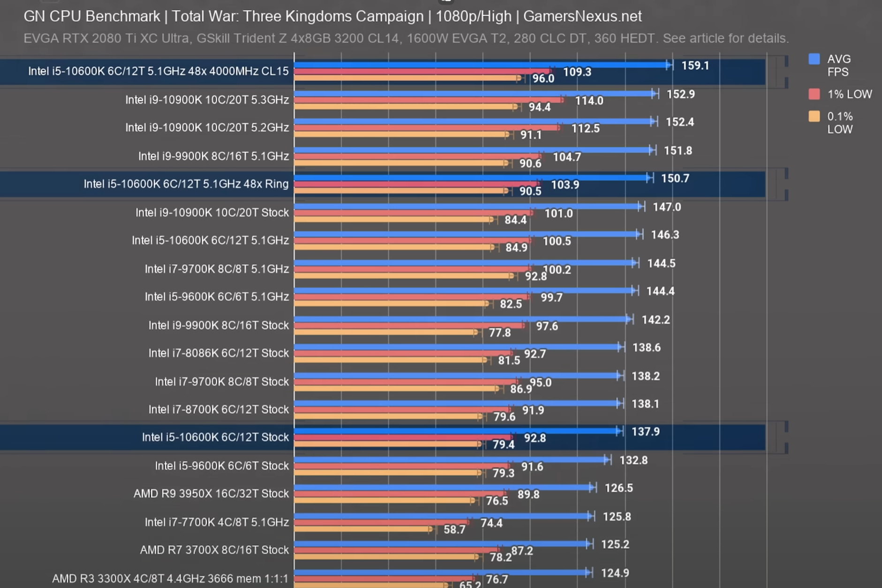Click the 125.2 average FPS value
The width and height of the screenshot is (882, 588).
coord(615,544)
